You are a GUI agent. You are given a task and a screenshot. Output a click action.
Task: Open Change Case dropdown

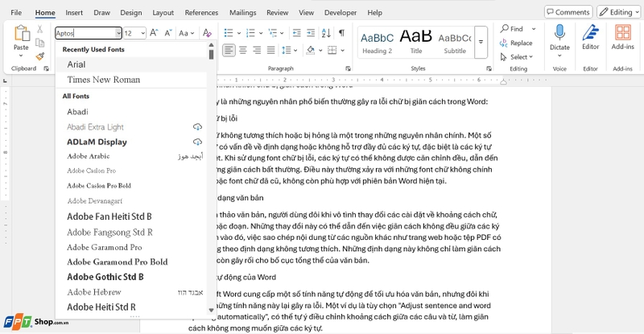[x=187, y=33]
